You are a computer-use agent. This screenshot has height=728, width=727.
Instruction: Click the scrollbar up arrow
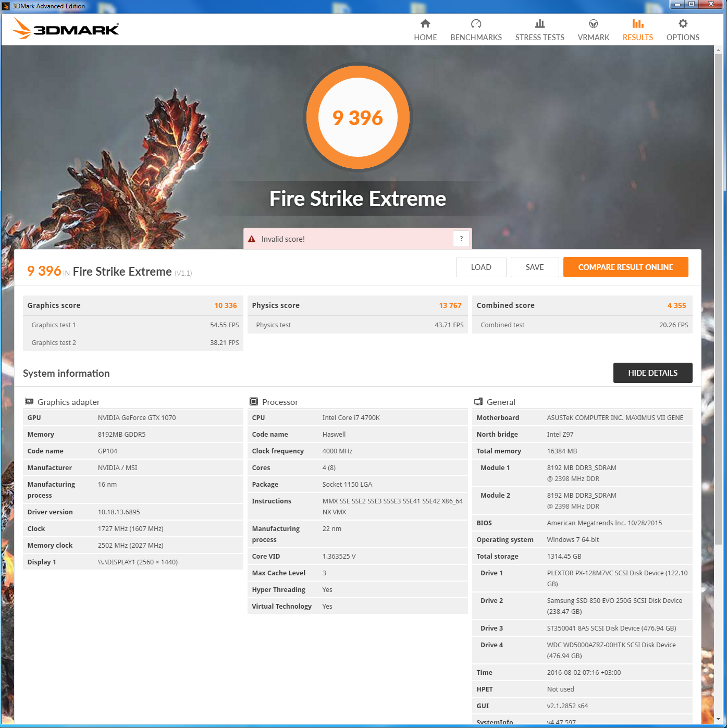[x=718, y=50]
